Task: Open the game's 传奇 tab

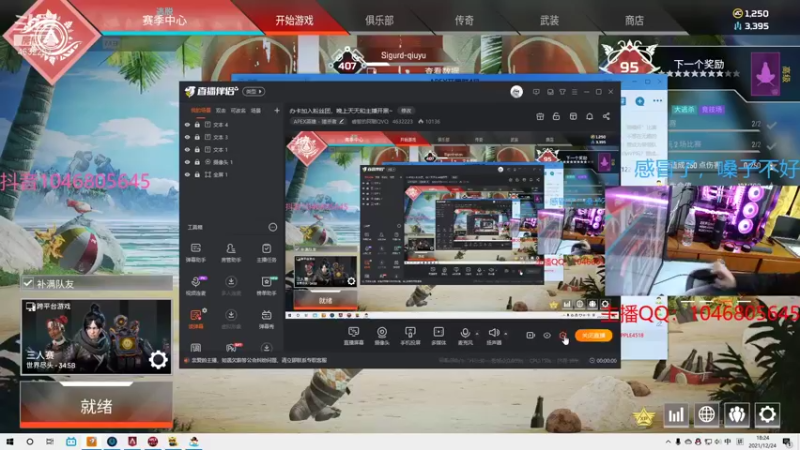Action: coord(464,20)
